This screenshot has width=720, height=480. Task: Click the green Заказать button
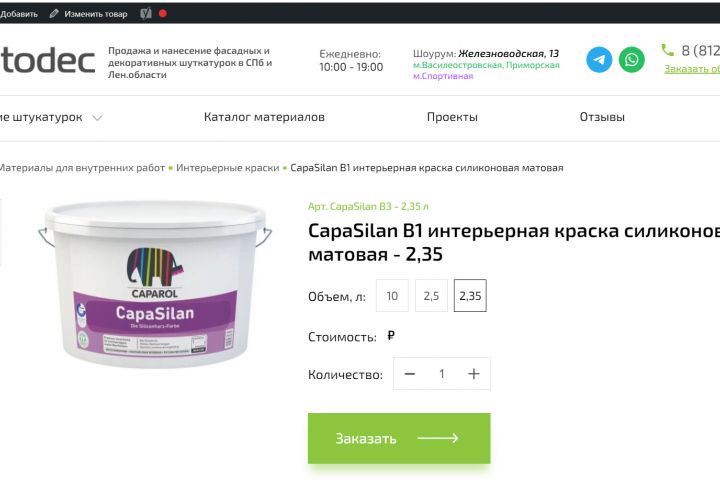click(399, 438)
